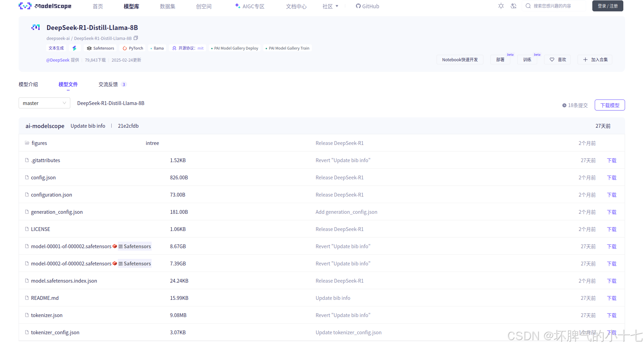Switch to the 模型介绍 tab
644x347 pixels.
pos(28,84)
